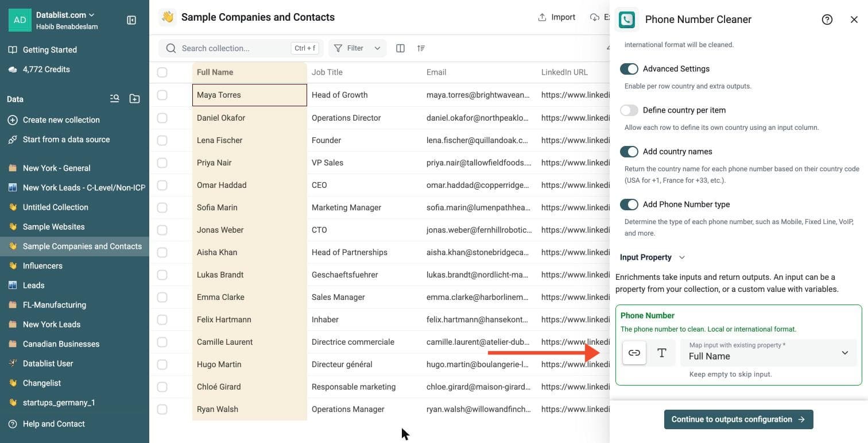
Task: Click the search data icon in sidebar
Action: coord(115,99)
